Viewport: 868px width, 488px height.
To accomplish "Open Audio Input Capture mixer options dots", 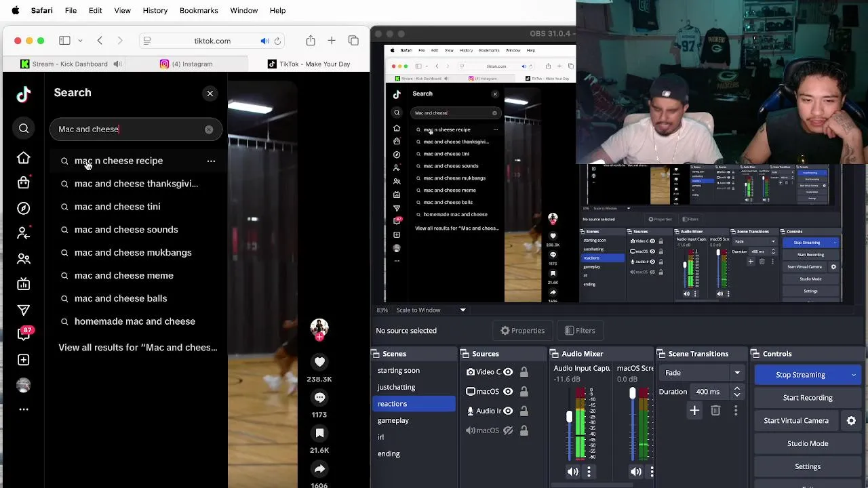I will click(589, 472).
